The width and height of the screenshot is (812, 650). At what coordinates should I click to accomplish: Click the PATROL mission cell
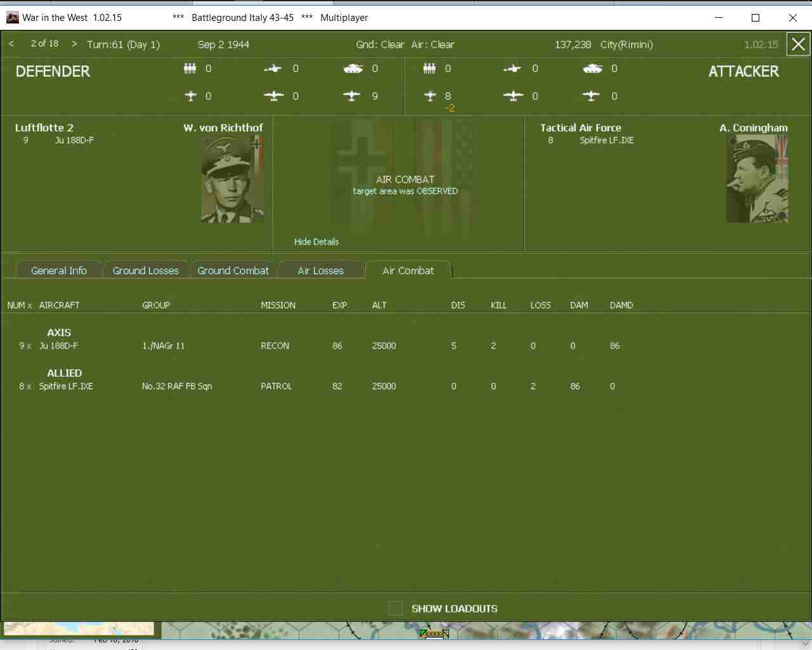(x=276, y=387)
